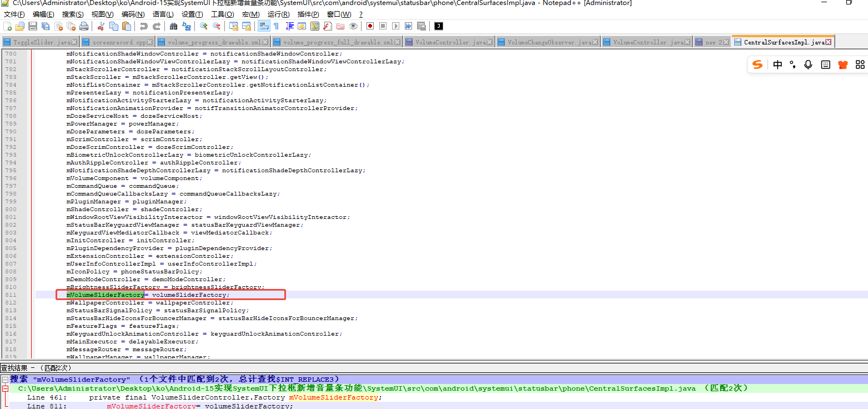Screen dimensions: 868x409
Task: Close current document using toolbar icon
Action: (x=58, y=26)
